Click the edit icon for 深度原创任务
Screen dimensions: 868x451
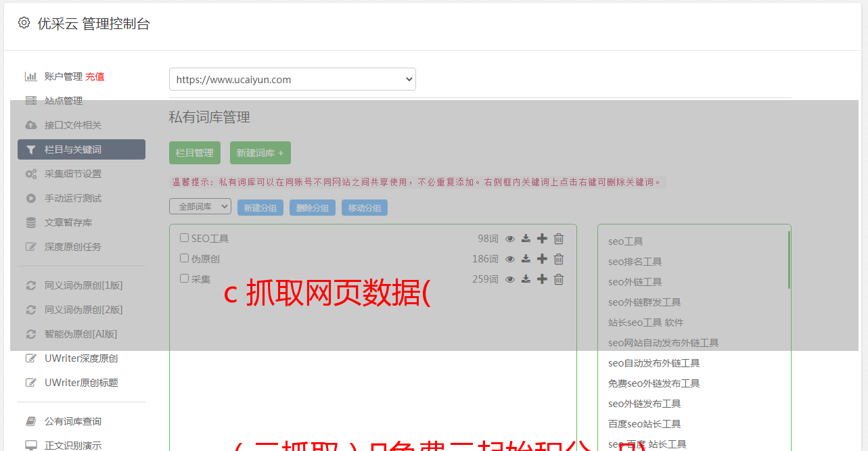pos(31,247)
